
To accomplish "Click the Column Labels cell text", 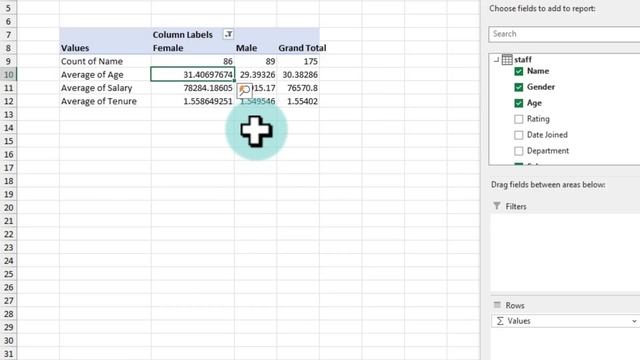I will coord(182,35).
